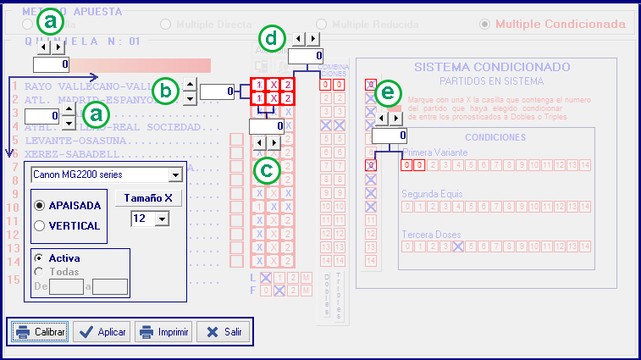Screen dimensions: 641x360
Task: Click right arrow of top-left stepper a
Action: tap(58, 47)
